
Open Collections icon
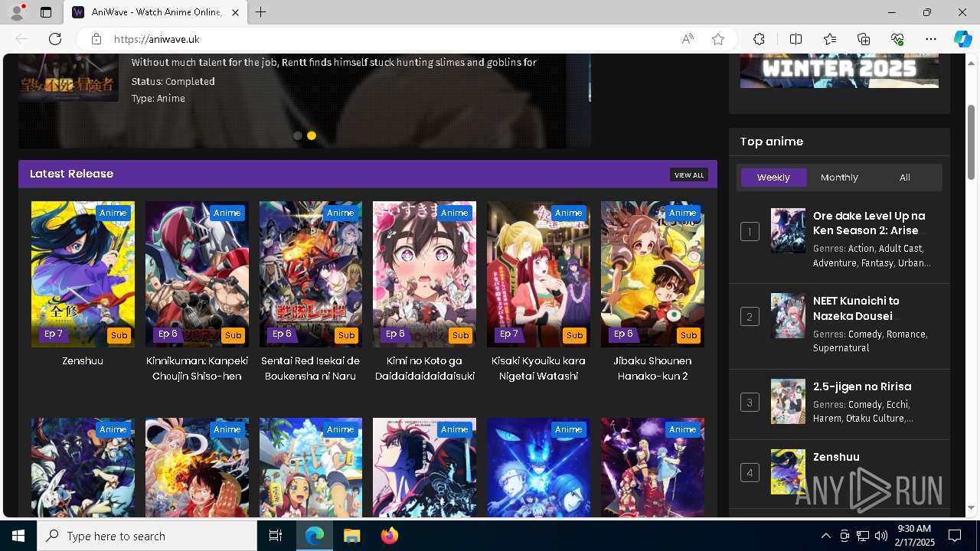(x=864, y=39)
